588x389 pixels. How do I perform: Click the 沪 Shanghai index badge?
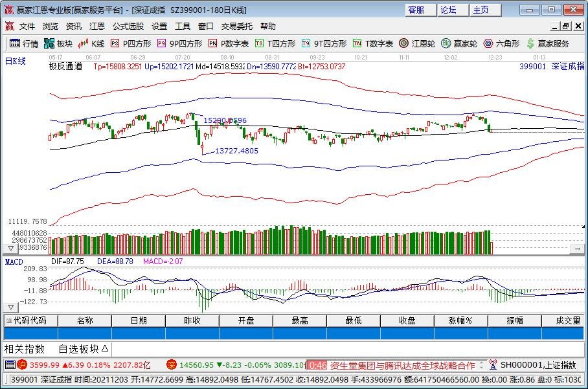click(x=22, y=364)
